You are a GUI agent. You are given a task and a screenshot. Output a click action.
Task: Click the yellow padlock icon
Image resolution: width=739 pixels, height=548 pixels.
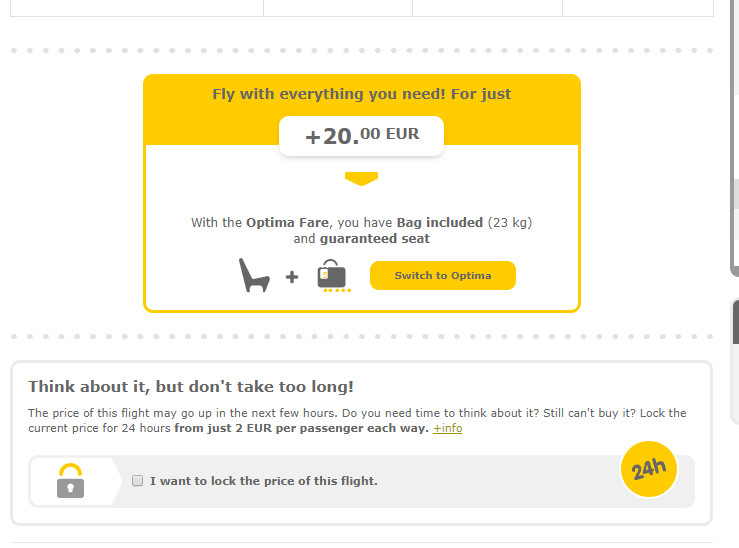click(x=70, y=481)
